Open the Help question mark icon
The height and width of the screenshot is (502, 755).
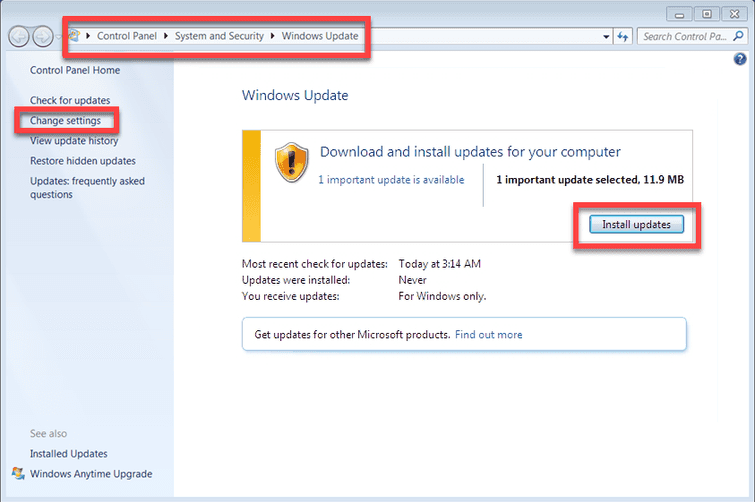740,59
